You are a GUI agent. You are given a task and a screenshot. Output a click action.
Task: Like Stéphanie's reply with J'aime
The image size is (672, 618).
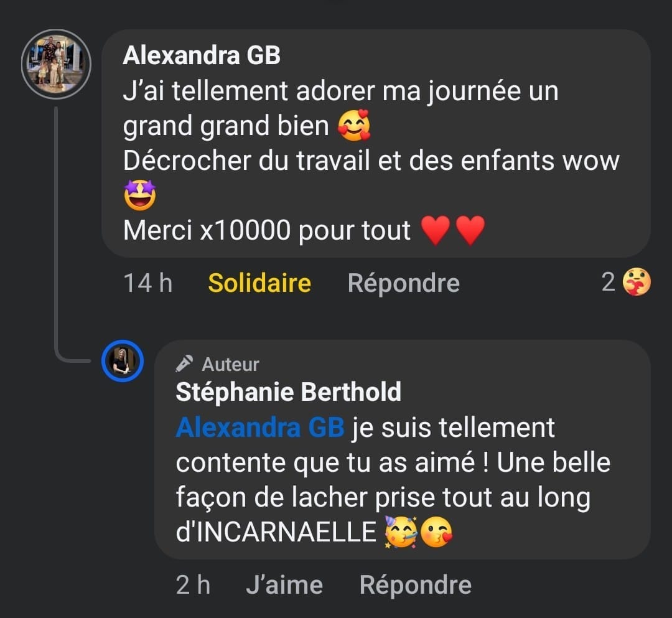coord(284,585)
